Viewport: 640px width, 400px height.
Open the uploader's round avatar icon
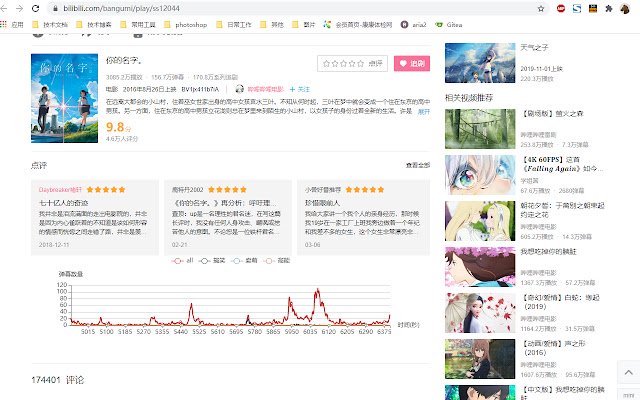click(240, 89)
